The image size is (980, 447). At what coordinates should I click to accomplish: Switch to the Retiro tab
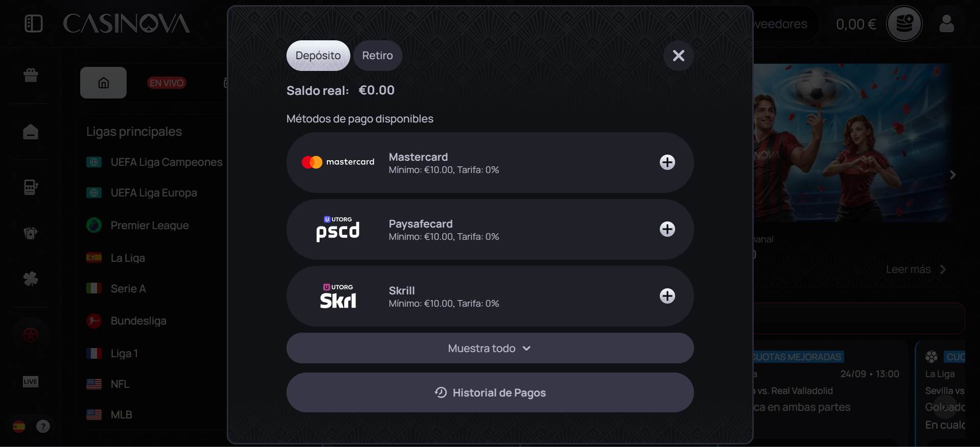[377, 56]
